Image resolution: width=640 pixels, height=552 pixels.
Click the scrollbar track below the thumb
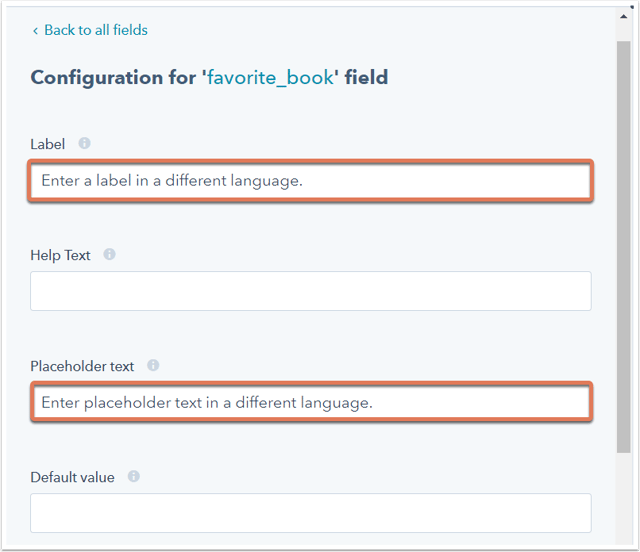(623, 498)
